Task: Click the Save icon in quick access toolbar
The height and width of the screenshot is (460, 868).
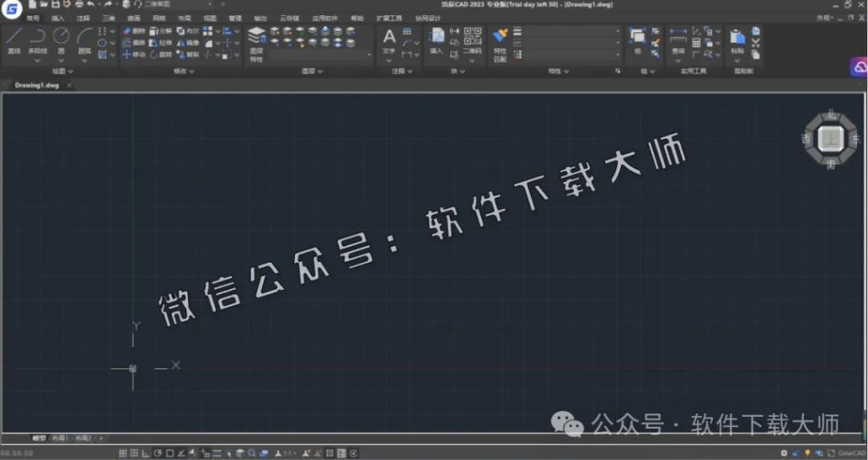Action: (x=55, y=4)
